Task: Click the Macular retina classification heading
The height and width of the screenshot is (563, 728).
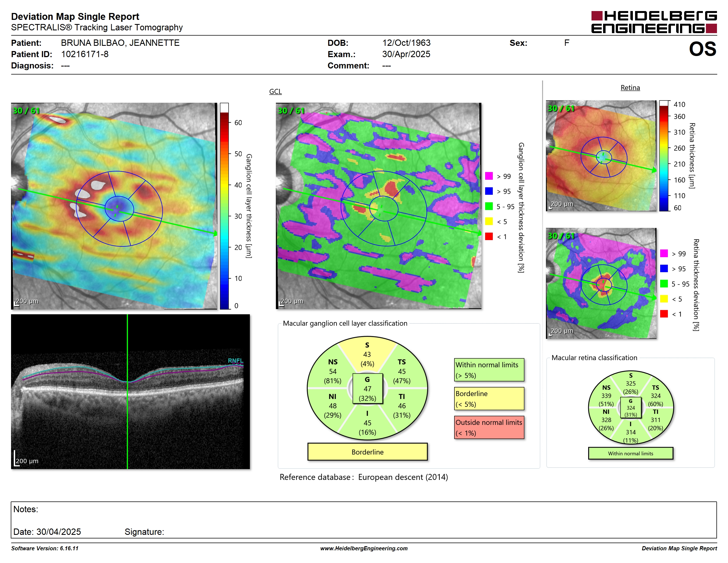Action: pos(594,358)
